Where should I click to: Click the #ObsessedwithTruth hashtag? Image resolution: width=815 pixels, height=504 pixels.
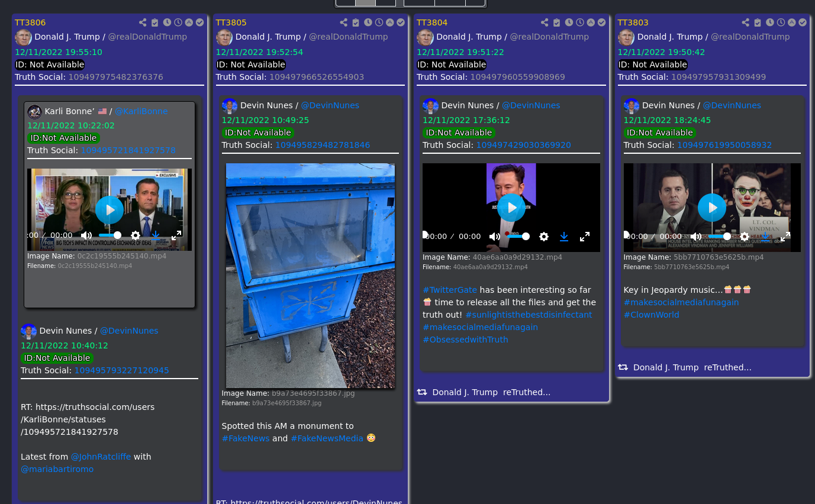[x=465, y=340]
